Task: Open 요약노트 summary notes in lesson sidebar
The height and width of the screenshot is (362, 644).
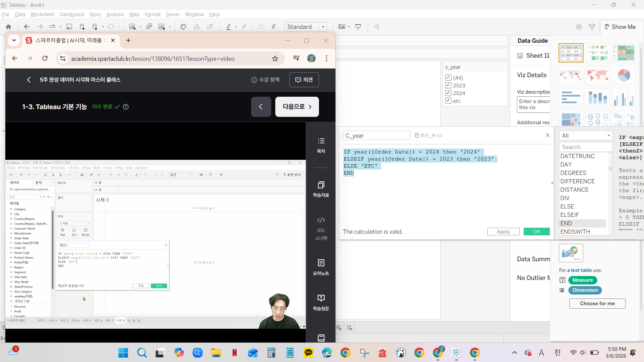Action: click(321, 267)
